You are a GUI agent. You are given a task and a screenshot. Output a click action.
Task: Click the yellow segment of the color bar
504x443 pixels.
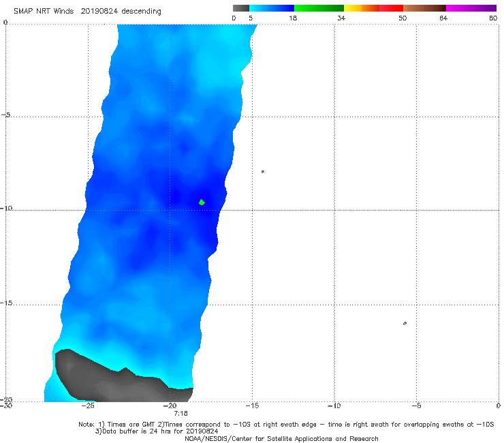pos(353,8)
